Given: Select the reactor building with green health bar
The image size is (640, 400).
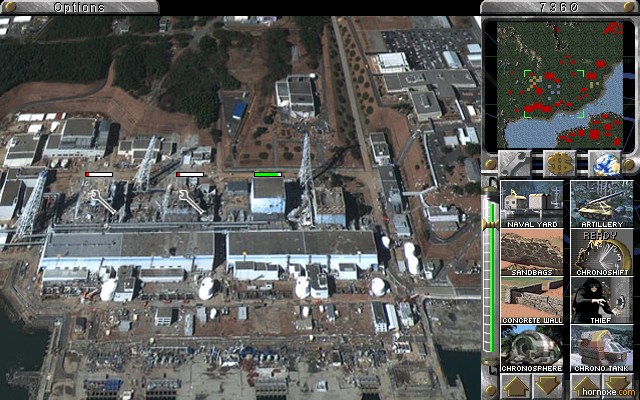Looking at the screenshot, I should click(267, 196).
